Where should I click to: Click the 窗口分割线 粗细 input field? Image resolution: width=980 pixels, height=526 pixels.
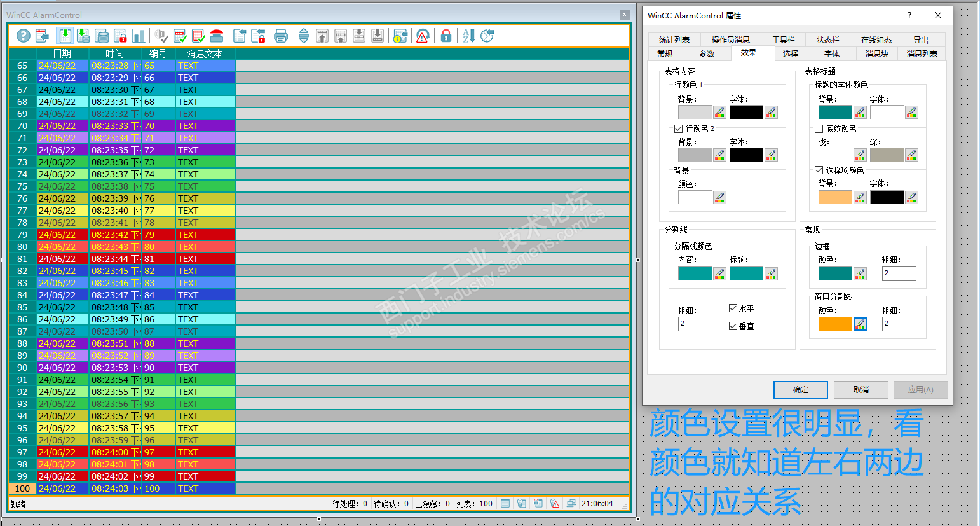[899, 324]
